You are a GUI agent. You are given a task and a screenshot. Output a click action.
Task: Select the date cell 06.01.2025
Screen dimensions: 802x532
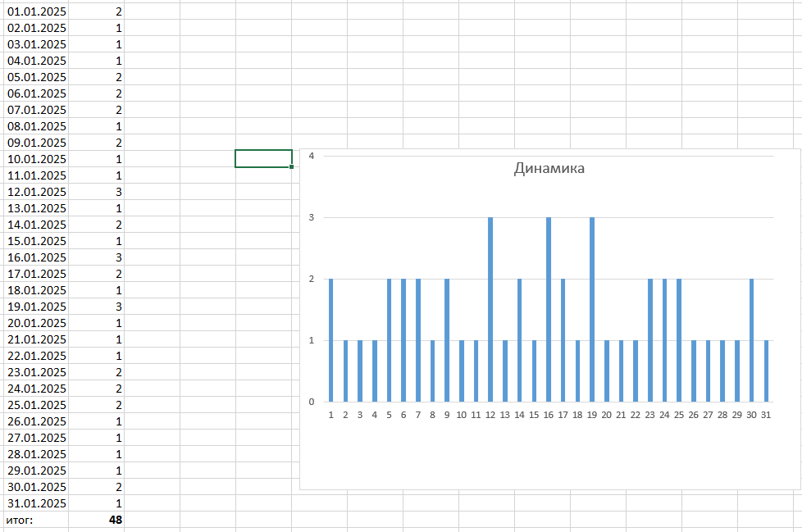tap(36, 93)
